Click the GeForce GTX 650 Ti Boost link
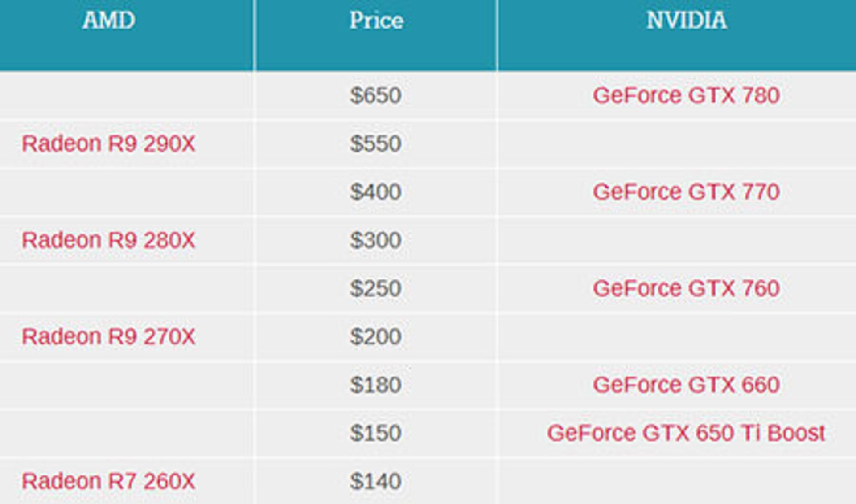This screenshot has width=856, height=504. 686,433
